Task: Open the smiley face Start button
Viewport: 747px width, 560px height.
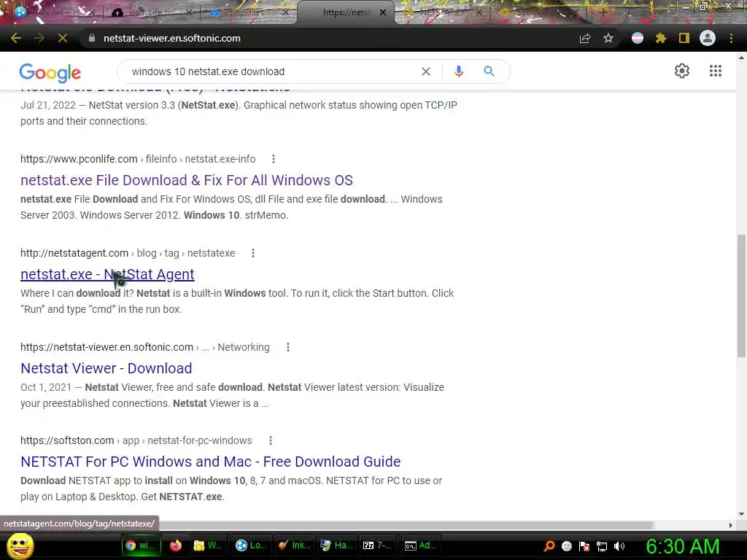Action: pyautogui.click(x=20, y=546)
